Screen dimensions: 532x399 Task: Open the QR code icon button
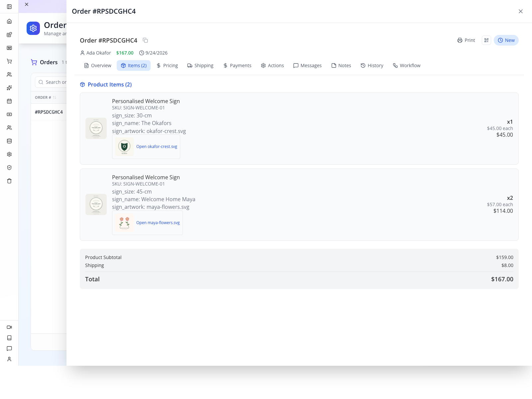coord(486,40)
